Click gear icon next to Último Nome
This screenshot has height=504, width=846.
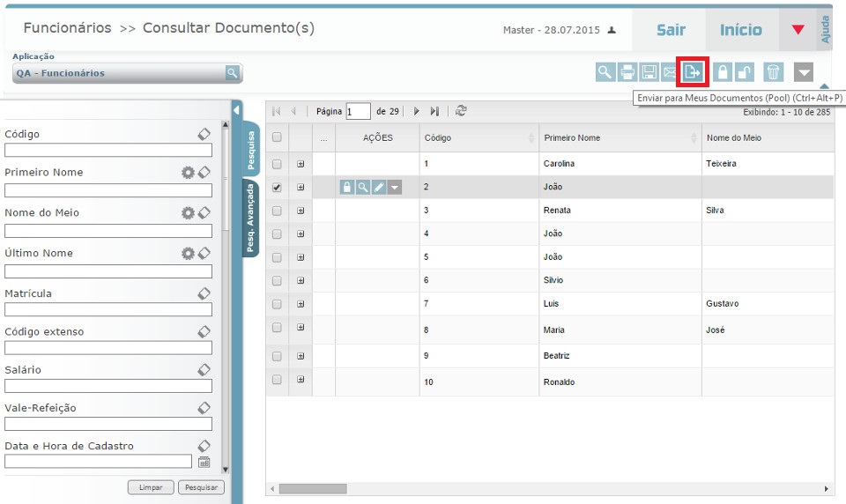tap(188, 253)
